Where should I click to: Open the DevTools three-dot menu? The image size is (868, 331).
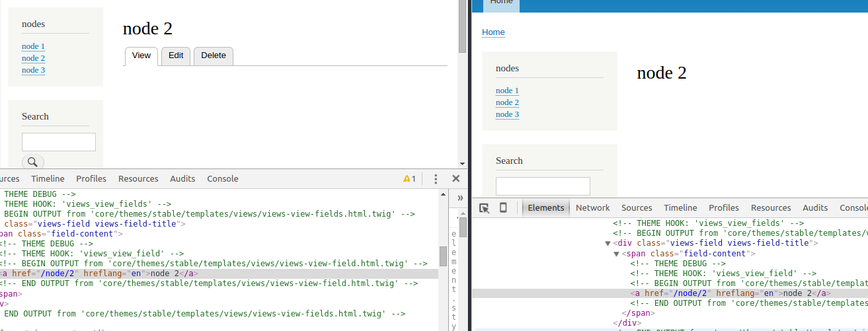point(436,179)
